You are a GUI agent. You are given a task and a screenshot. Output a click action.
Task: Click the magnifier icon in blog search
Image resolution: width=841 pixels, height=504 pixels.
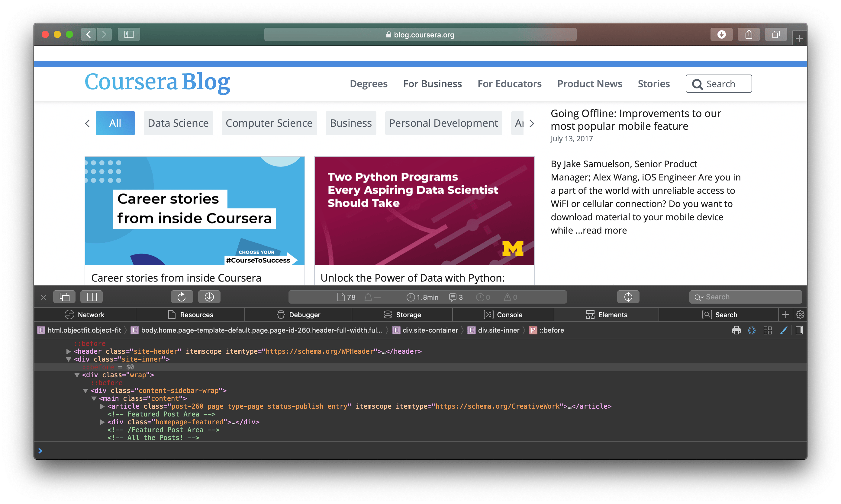[697, 84]
